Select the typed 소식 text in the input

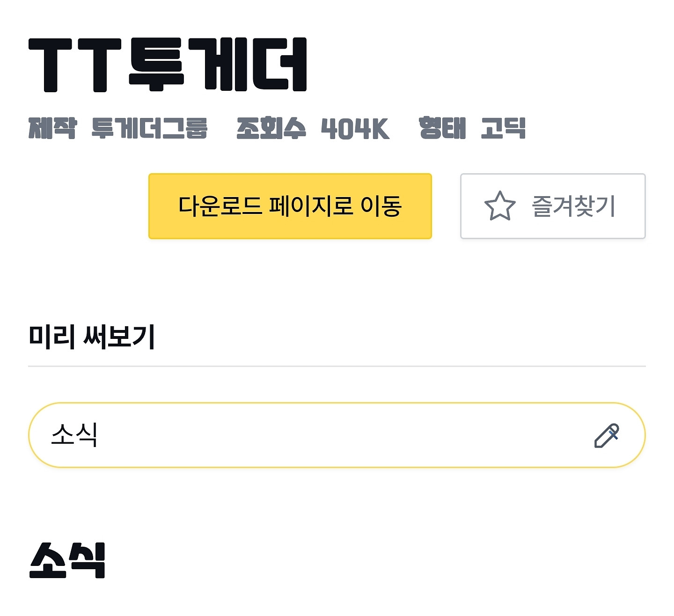tap(74, 435)
